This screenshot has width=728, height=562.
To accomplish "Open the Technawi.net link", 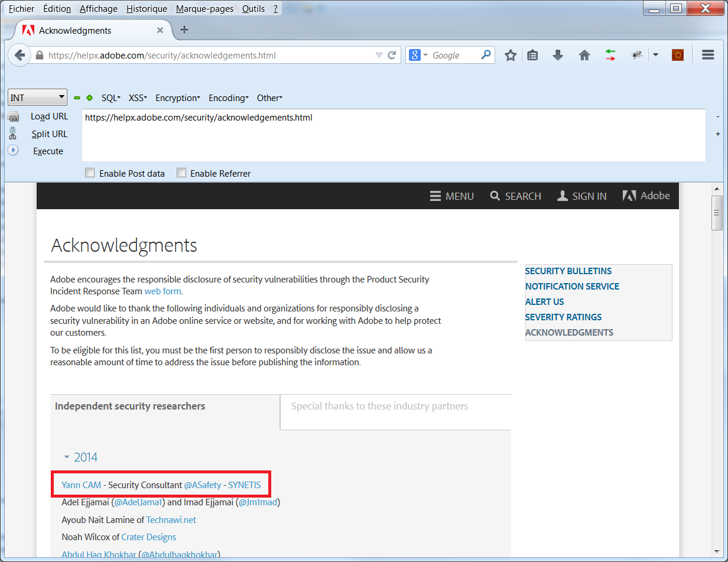I will coord(171,519).
